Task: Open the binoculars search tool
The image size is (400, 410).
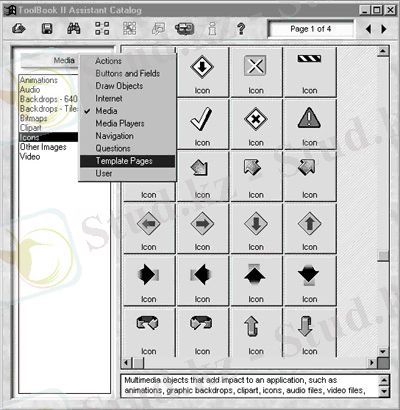Action: click(74, 29)
